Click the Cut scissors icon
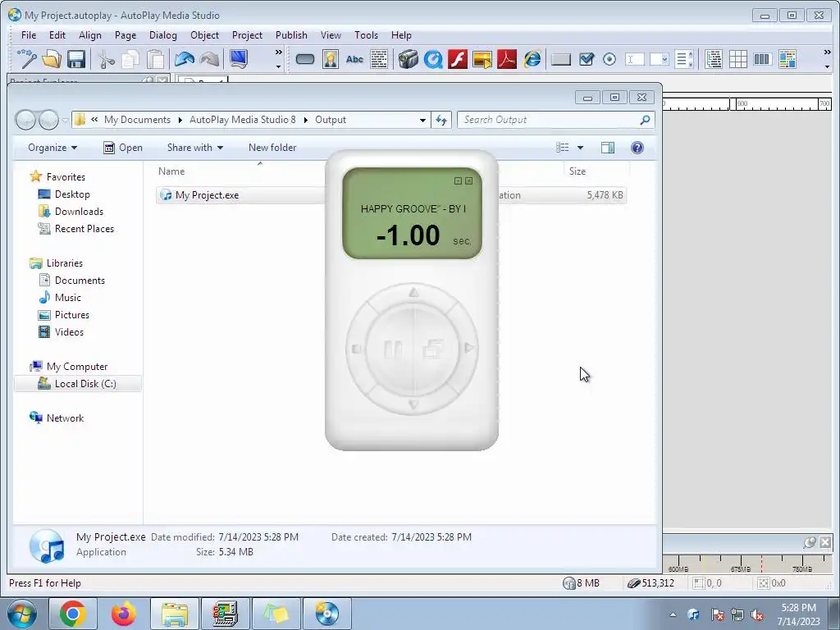 click(x=106, y=59)
